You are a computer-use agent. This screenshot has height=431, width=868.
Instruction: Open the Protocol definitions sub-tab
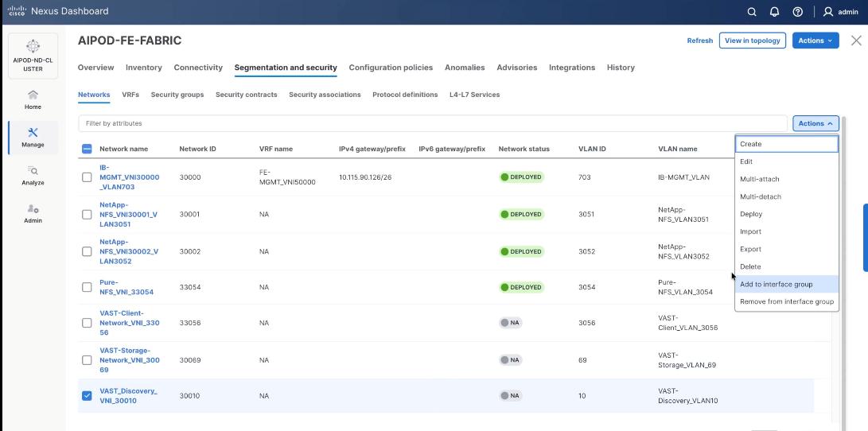coord(405,95)
